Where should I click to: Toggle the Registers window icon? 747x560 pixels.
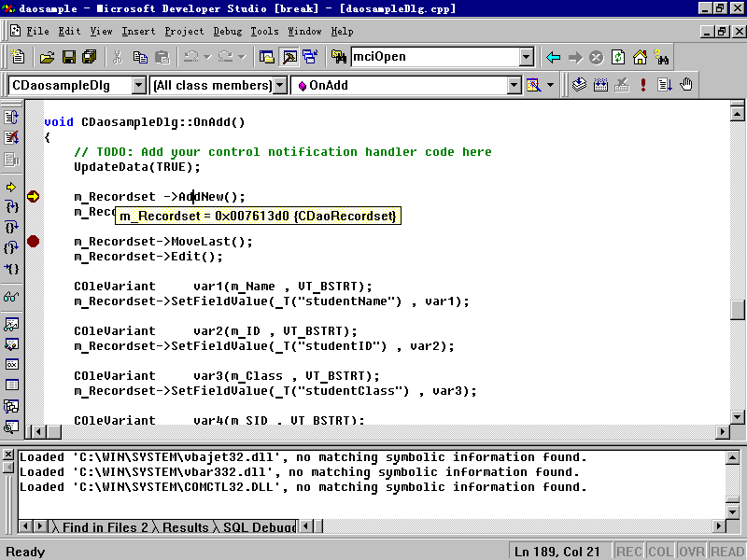pyautogui.click(x=11, y=364)
